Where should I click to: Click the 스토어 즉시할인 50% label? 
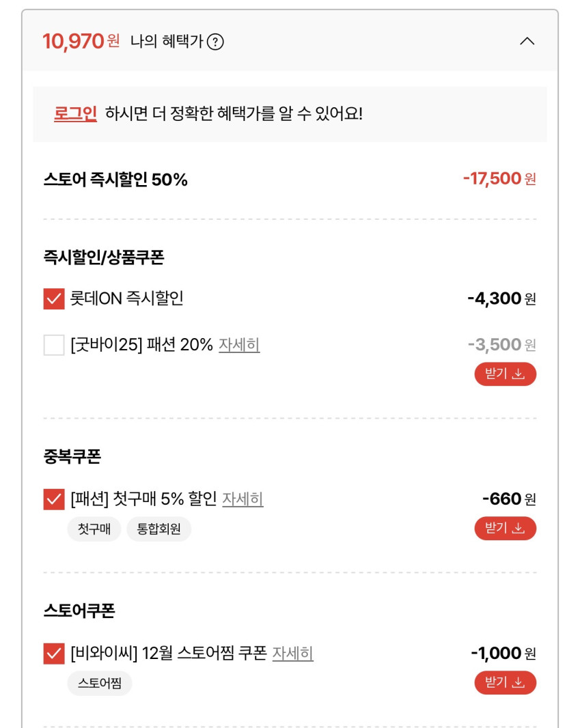click(115, 180)
